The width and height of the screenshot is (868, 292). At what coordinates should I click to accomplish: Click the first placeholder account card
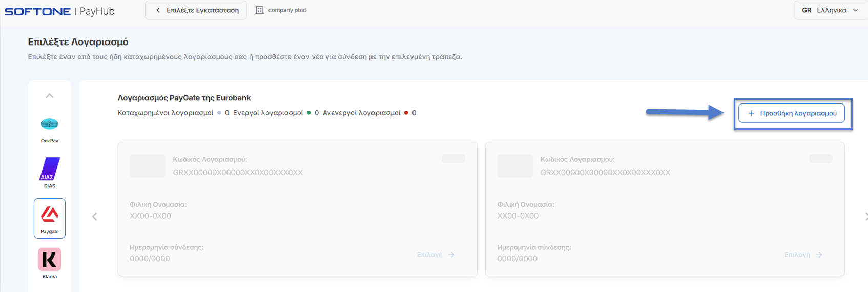click(297, 209)
